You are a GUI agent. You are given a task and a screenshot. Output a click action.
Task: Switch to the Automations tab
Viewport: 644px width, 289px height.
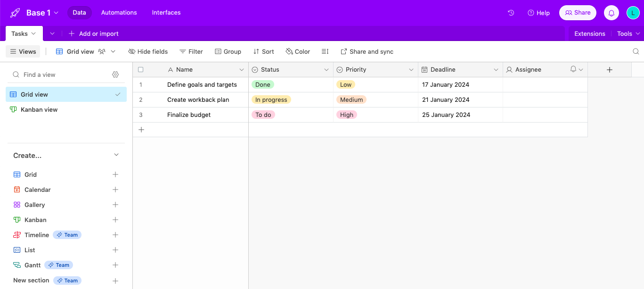(x=119, y=13)
